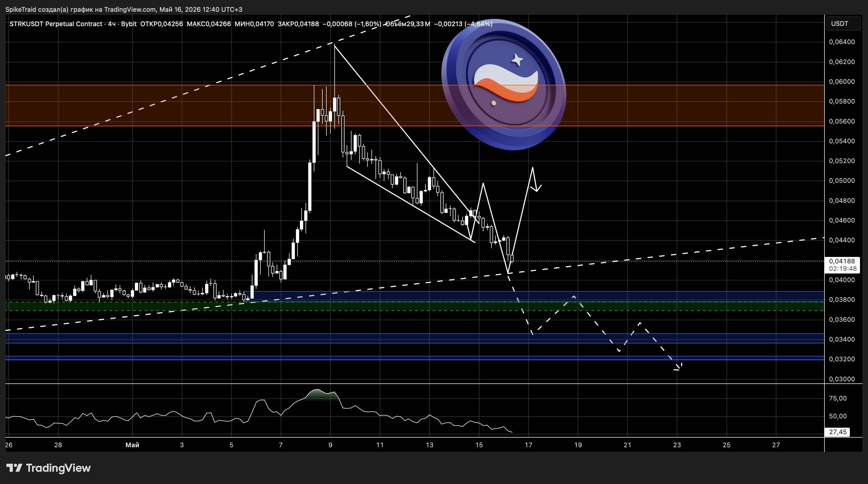This screenshot has width=868, height=484.
Task: Click the 0,05400 price scale label
Action: (x=842, y=141)
